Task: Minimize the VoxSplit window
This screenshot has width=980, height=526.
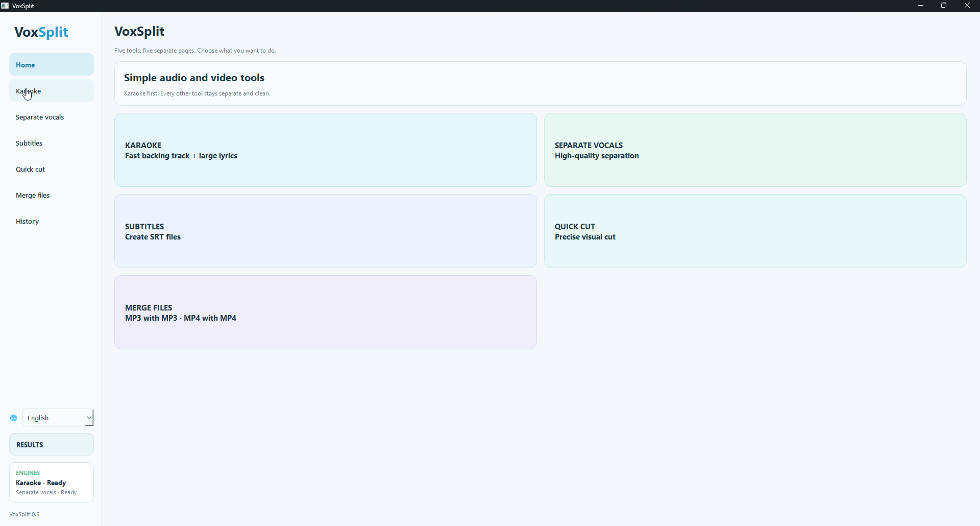Action: (921, 6)
